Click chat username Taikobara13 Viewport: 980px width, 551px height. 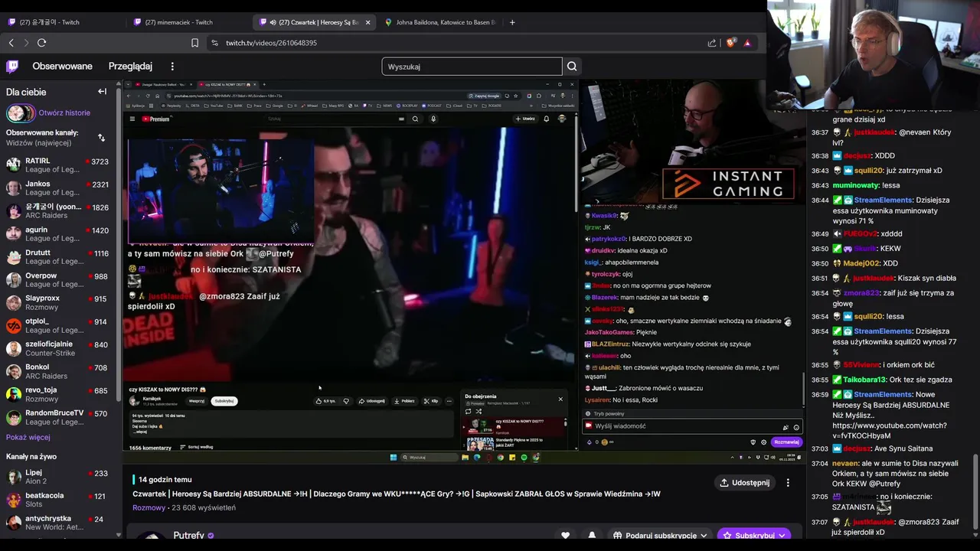tap(865, 380)
